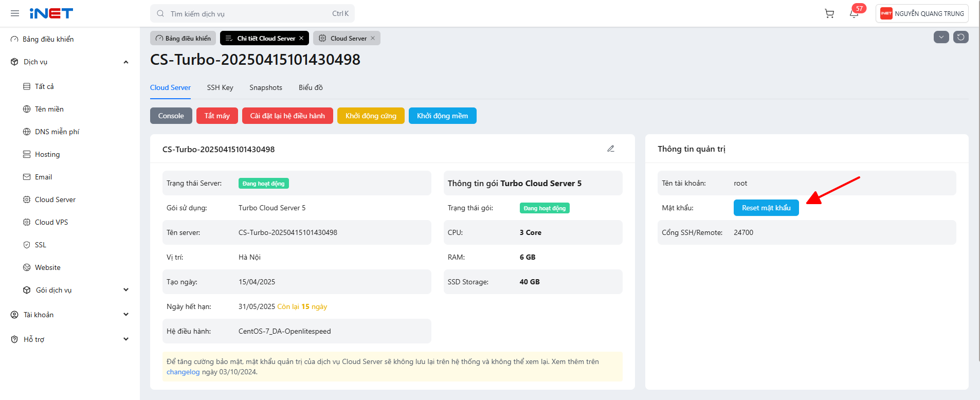980x400 pixels.
Task: Close the Chi tiết Cloud Server tab
Action: tap(302, 39)
